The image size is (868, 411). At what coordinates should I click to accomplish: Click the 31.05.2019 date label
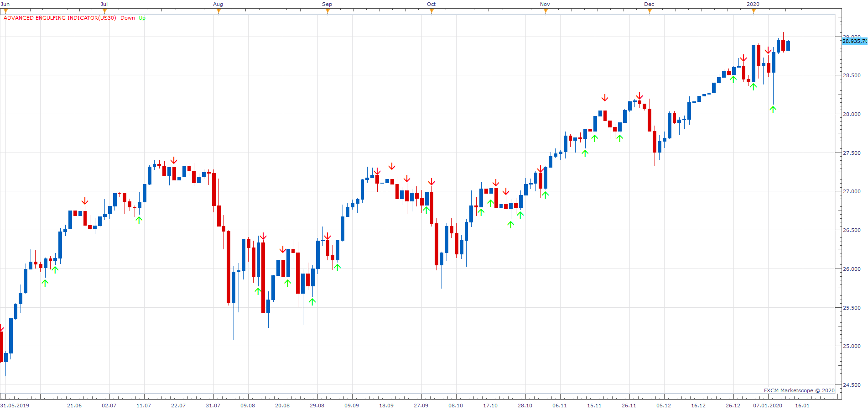[x=15, y=406]
